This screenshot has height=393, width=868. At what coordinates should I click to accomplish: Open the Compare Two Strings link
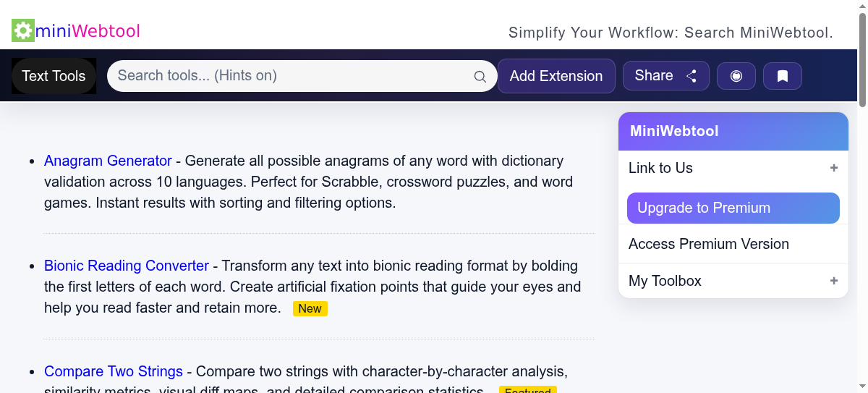[114, 371]
